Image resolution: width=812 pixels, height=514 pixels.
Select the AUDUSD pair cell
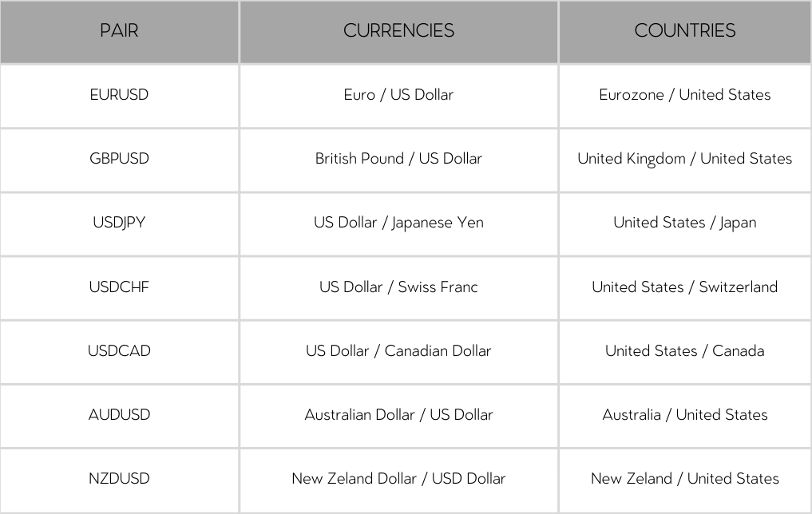[119, 414]
